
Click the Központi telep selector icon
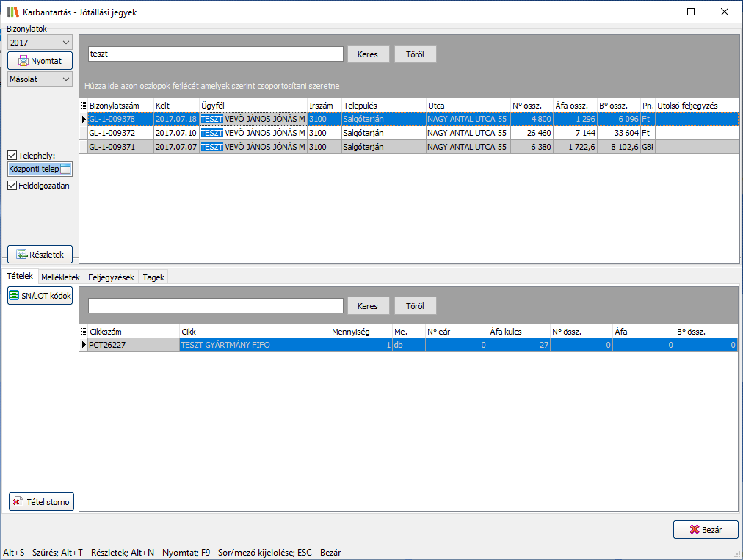pos(65,170)
